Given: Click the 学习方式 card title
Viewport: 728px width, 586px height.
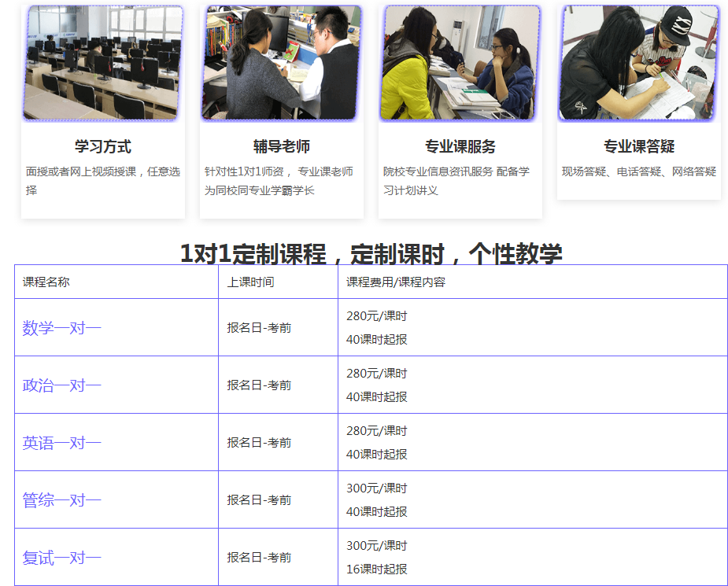Looking at the screenshot, I should [x=103, y=146].
